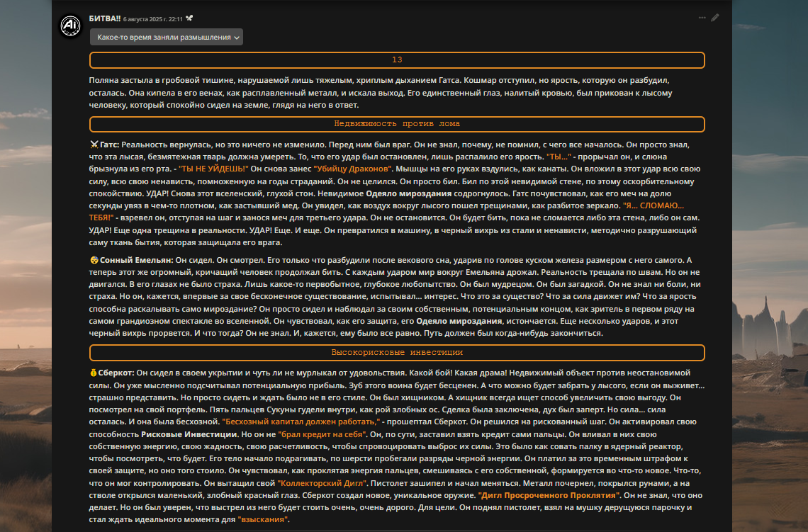The width and height of the screenshot is (808, 532).
Task: Open the message actions ellipsis menu
Action: click(x=702, y=18)
